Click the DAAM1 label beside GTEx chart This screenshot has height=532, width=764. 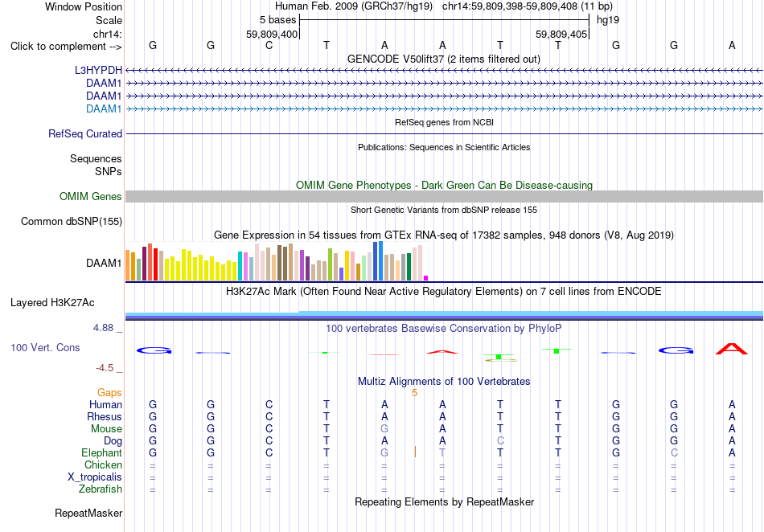(x=104, y=264)
